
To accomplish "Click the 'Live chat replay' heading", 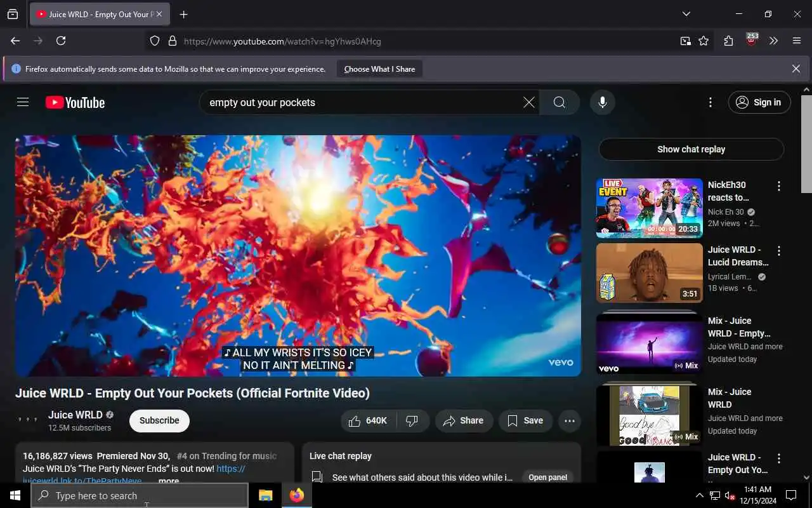I will click(x=341, y=456).
